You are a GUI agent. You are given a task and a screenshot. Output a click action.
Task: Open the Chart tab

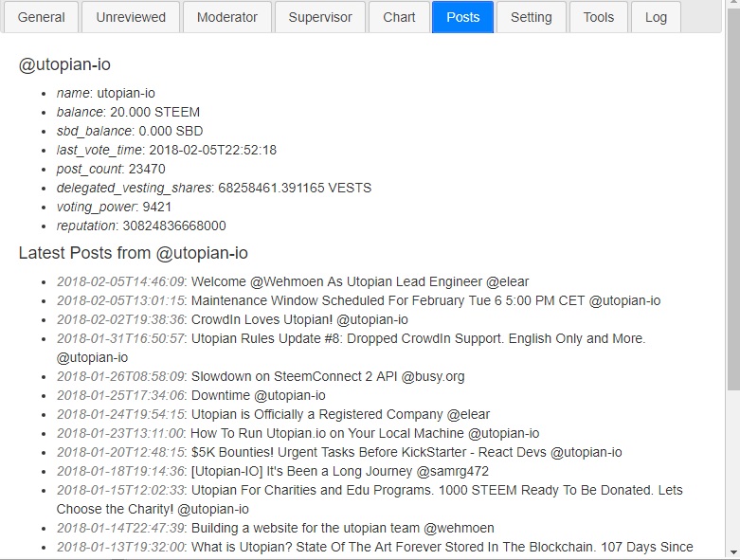[399, 17]
